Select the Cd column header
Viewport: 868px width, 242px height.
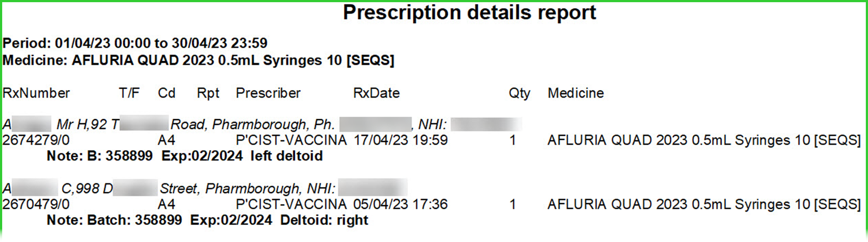pos(166,93)
